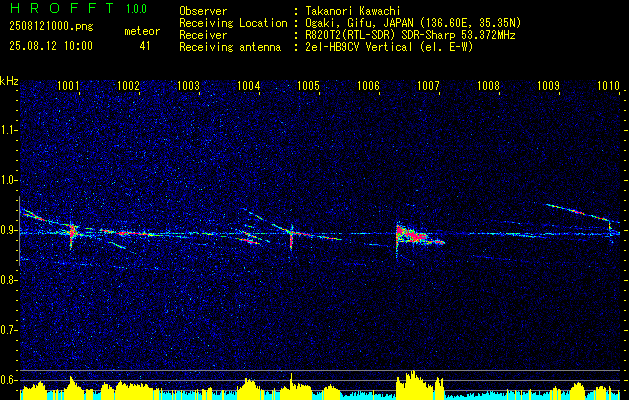Click the meteor count value 41
This screenshot has width=629, height=400.
pos(145,46)
